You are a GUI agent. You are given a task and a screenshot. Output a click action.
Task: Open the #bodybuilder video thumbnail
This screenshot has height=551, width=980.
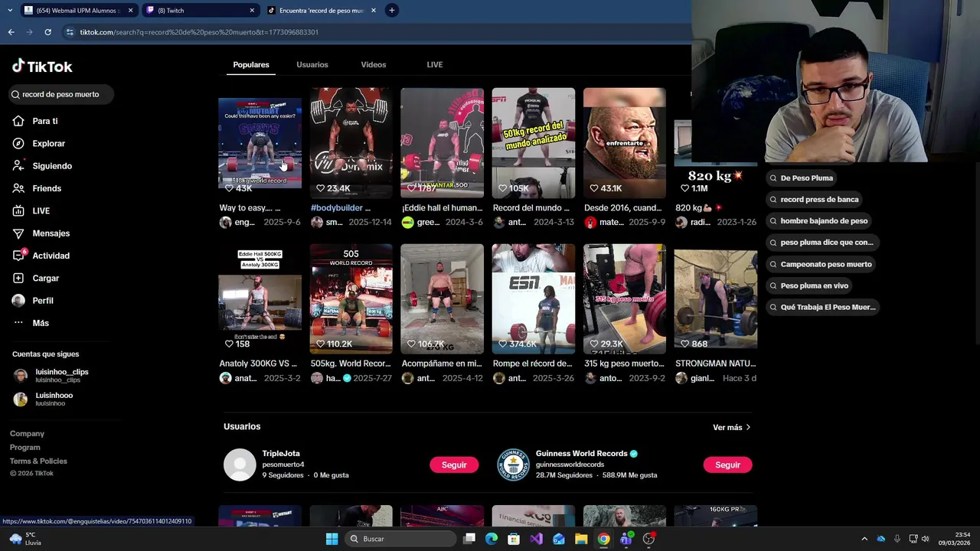(351, 143)
